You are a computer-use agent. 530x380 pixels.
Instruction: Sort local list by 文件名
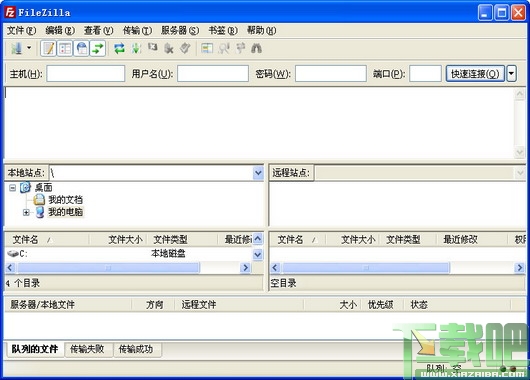tap(47, 240)
